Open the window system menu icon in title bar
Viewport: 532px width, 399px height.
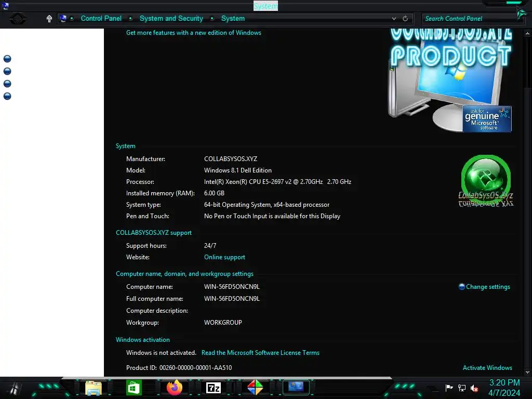point(5,5)
